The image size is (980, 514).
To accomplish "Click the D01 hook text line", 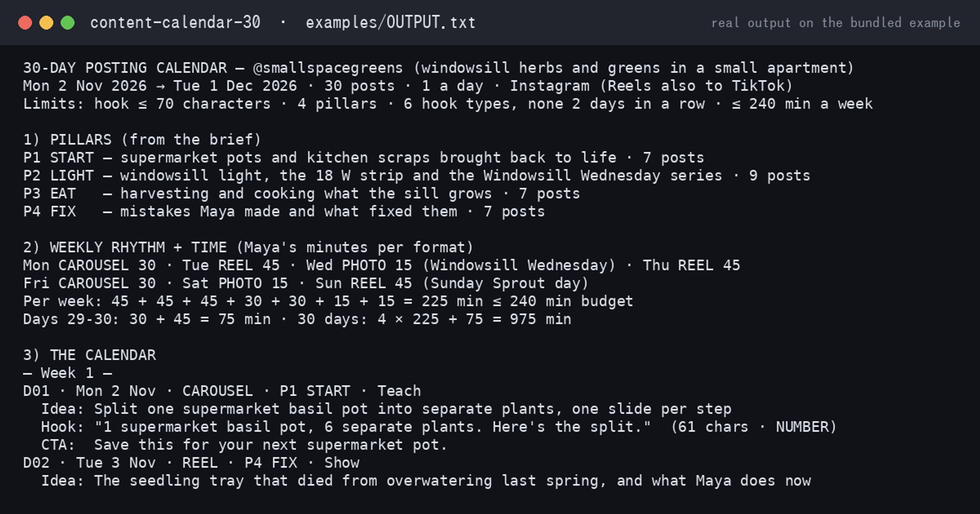I will coord(439,427).
